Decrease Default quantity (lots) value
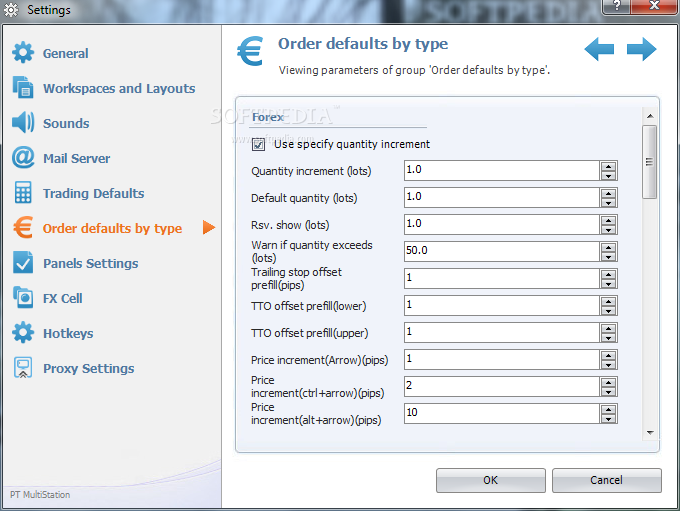Viewport: 680px width, 511px height. 608,202
